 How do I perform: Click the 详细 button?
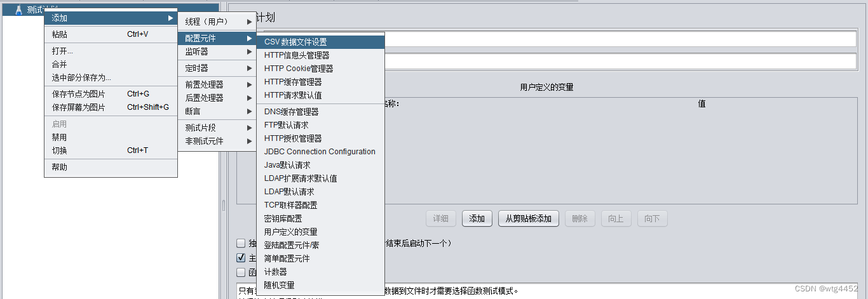[441, 218]
